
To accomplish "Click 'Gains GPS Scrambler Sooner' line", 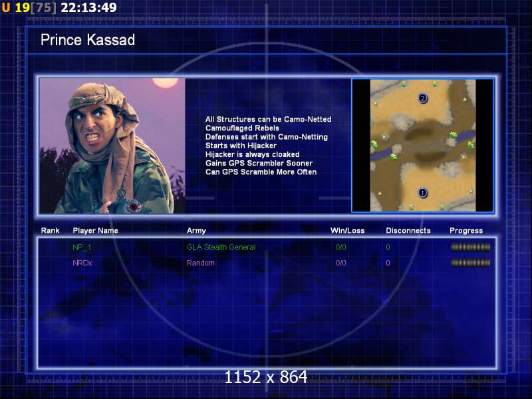I will 259,163.
